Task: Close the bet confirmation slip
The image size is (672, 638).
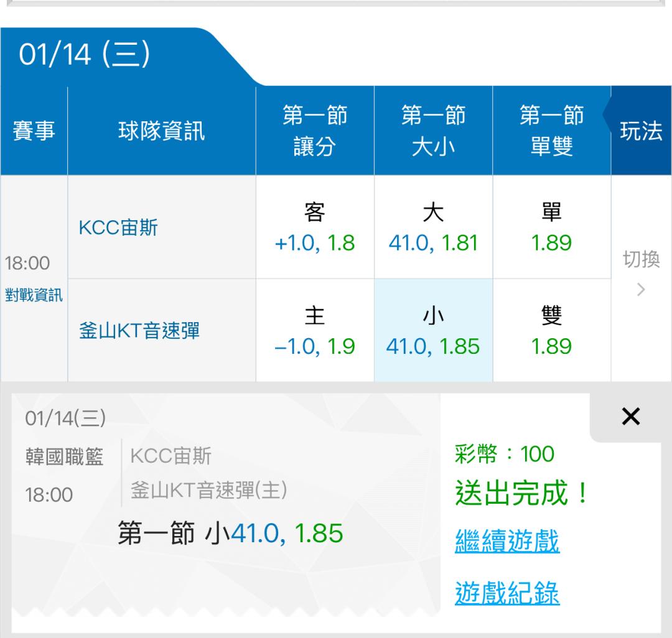Action: coord(630,416)
